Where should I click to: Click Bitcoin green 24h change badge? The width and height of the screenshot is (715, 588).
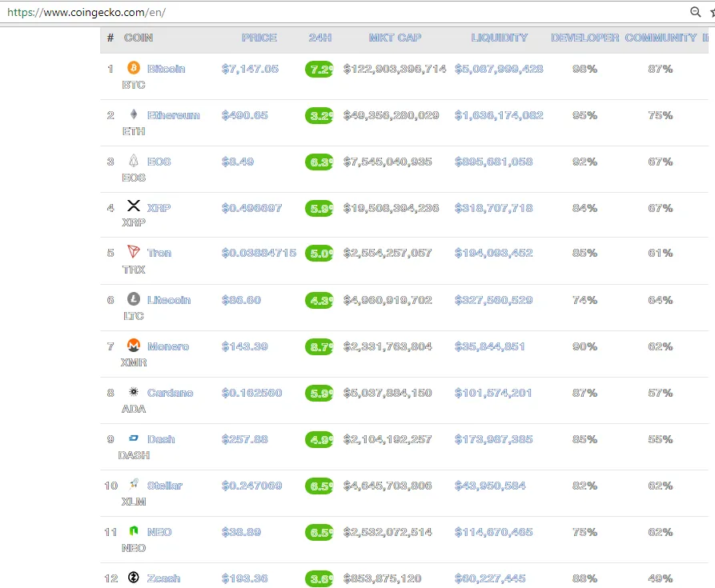pos(319,70)
